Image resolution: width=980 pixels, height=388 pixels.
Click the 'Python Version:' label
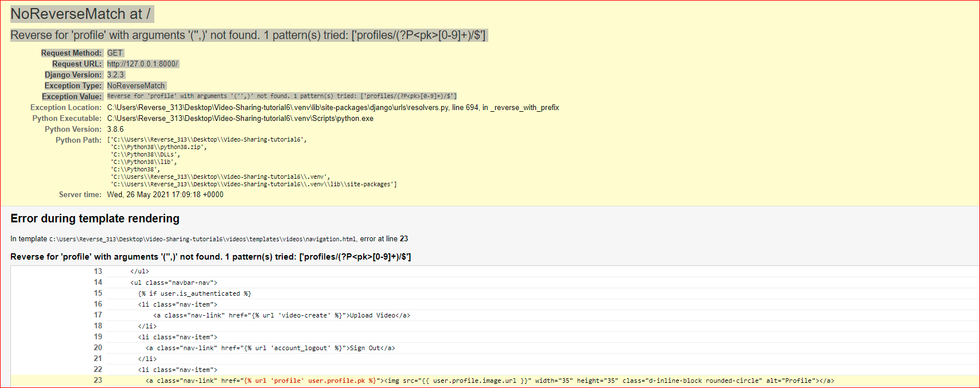click(73, 129)
